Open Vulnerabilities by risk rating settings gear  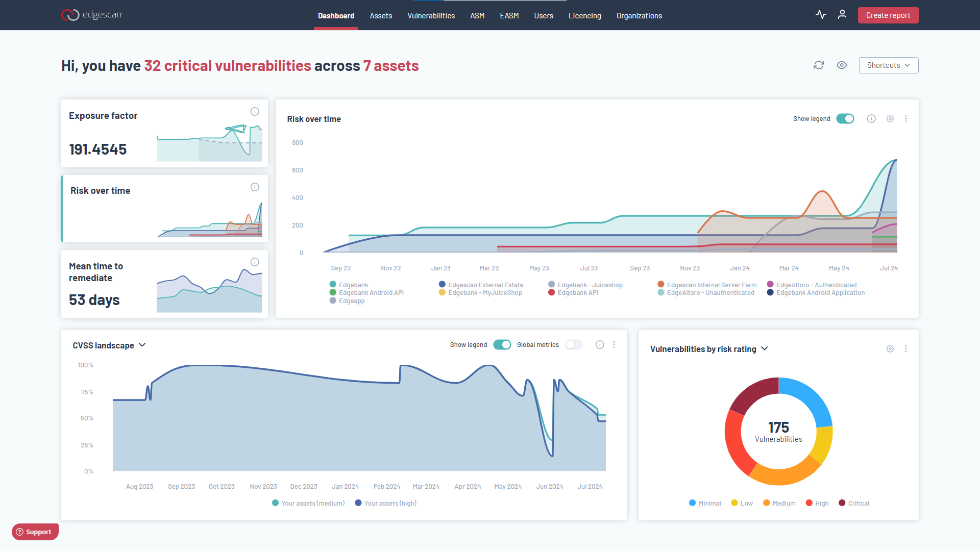tap(890, 349)
